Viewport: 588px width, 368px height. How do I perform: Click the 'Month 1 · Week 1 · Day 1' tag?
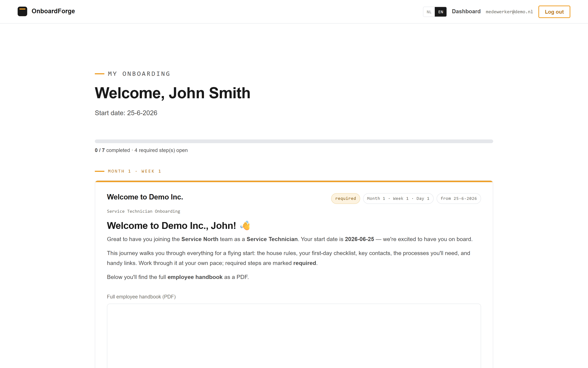coord(398,198)
